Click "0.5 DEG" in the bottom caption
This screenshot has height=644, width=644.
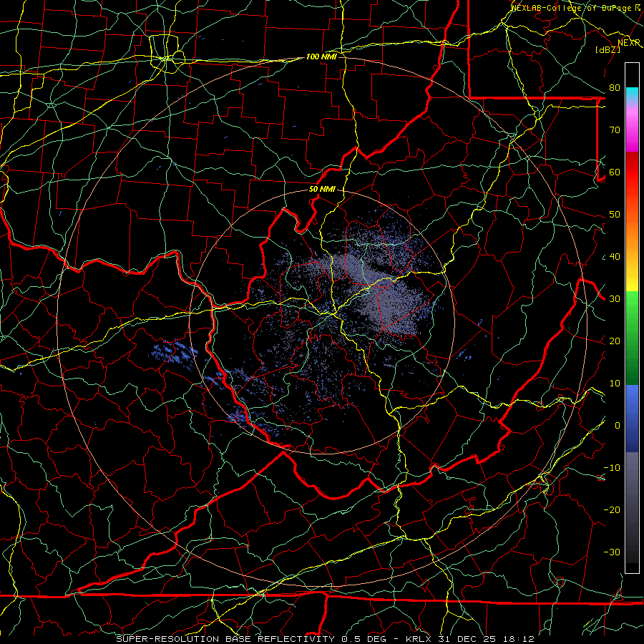[363, 639]
